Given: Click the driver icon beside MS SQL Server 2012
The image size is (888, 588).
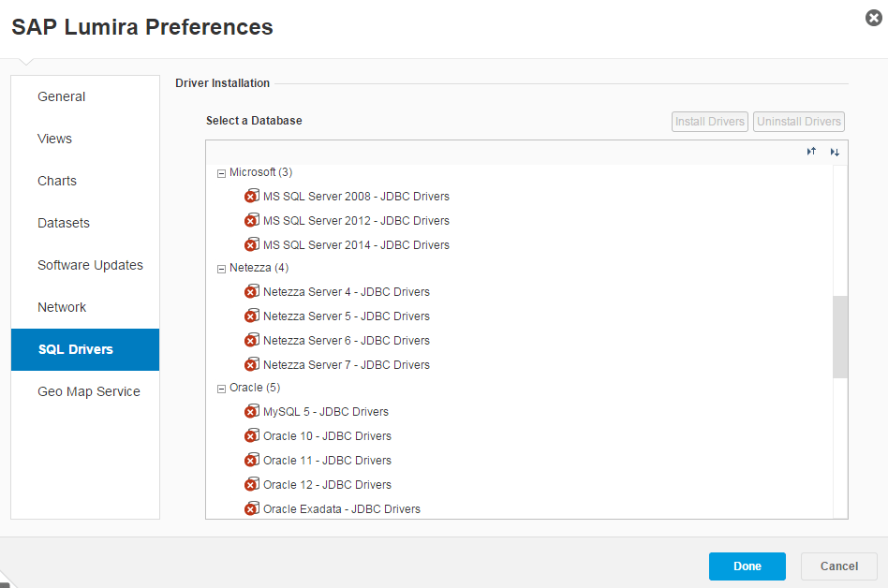Looking at the screenshot, I should [x=252, y=220].
